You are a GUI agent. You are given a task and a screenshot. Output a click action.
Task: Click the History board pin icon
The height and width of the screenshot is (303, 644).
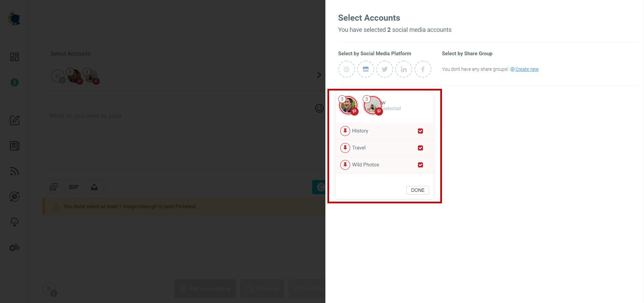coord(345,131)
